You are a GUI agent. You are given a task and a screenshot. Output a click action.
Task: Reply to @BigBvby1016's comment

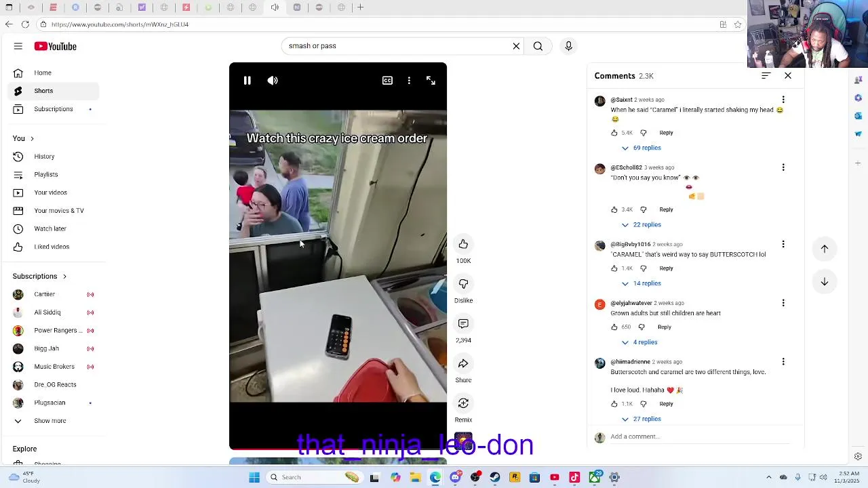[x=666, y=268]
